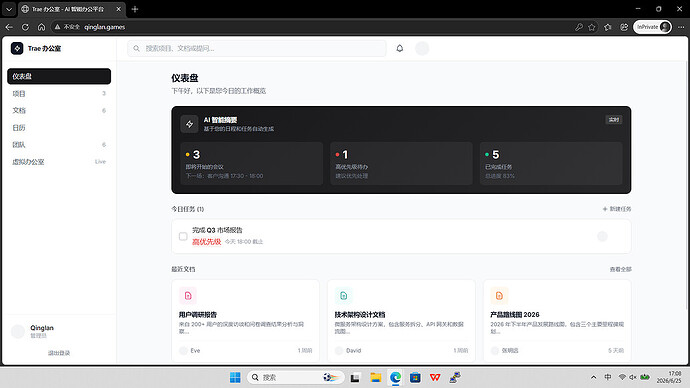Show hidden system tray icons
This screenshot has height=388, width=690.
(594, 377)
